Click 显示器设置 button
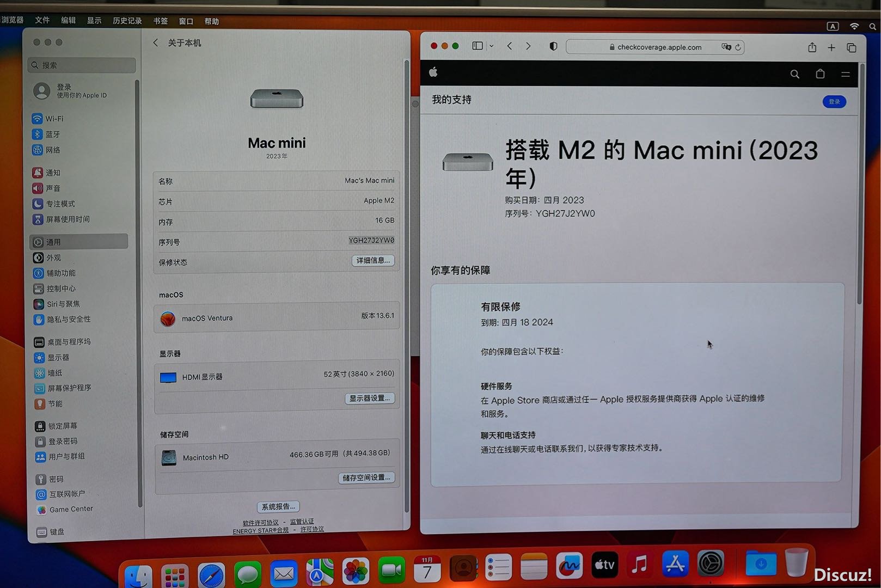This screenshot has height=588, width=881. (x=370, y=399)
